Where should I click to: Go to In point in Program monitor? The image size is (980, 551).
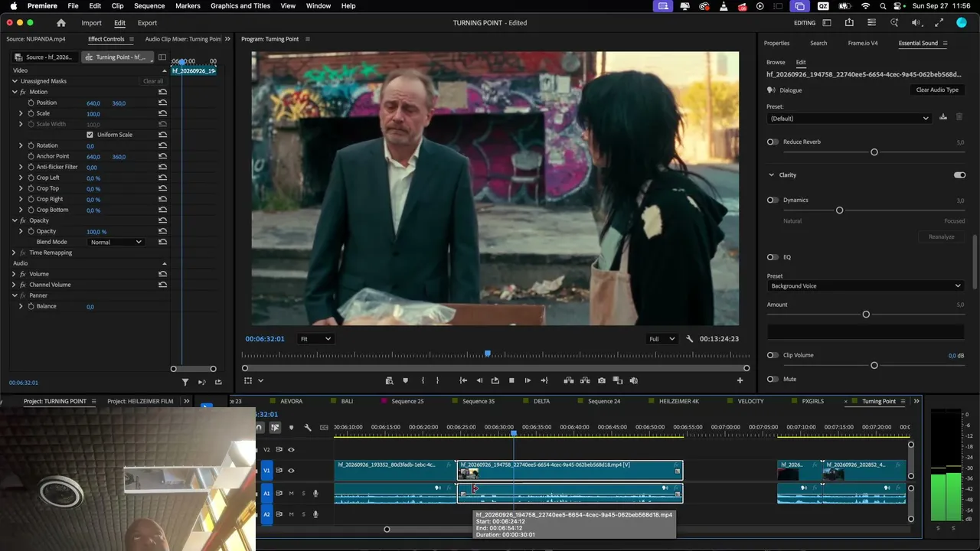pyautogui.click(x=463, y=380)
